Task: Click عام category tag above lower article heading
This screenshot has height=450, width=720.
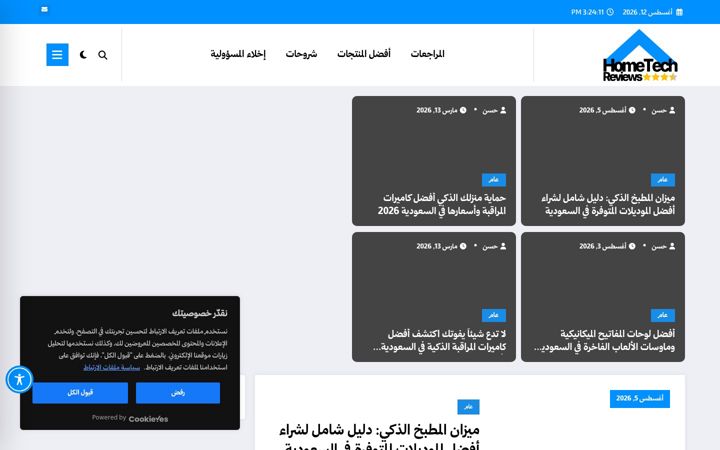Action: (468, 407)
